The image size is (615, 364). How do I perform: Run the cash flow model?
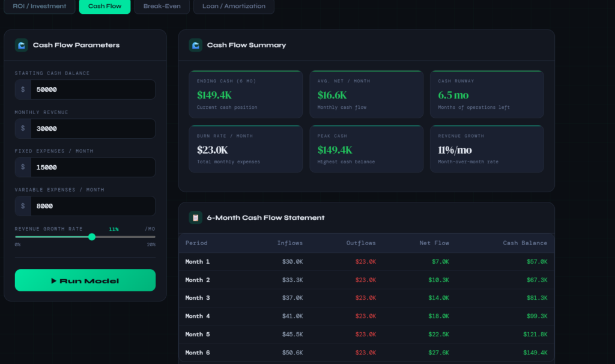pyautogui.click(x=85, y=280)
